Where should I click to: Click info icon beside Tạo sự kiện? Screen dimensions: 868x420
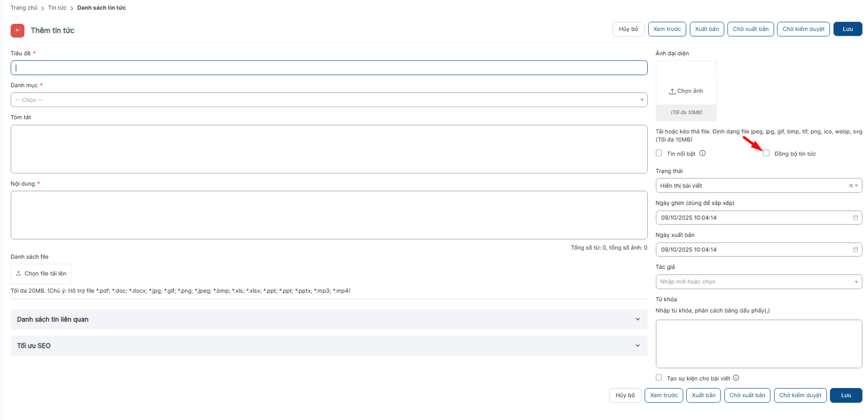pyautogui.click(x=736, y=378)
